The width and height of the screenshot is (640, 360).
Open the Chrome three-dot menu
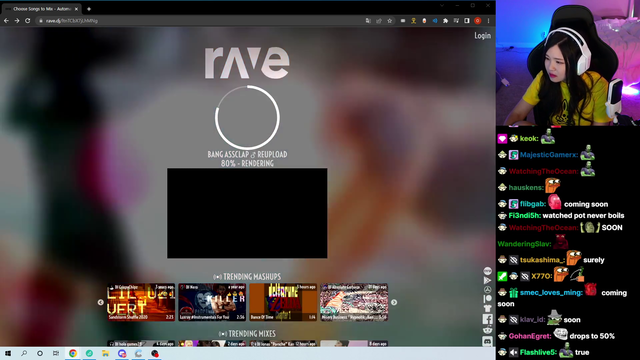488,21
